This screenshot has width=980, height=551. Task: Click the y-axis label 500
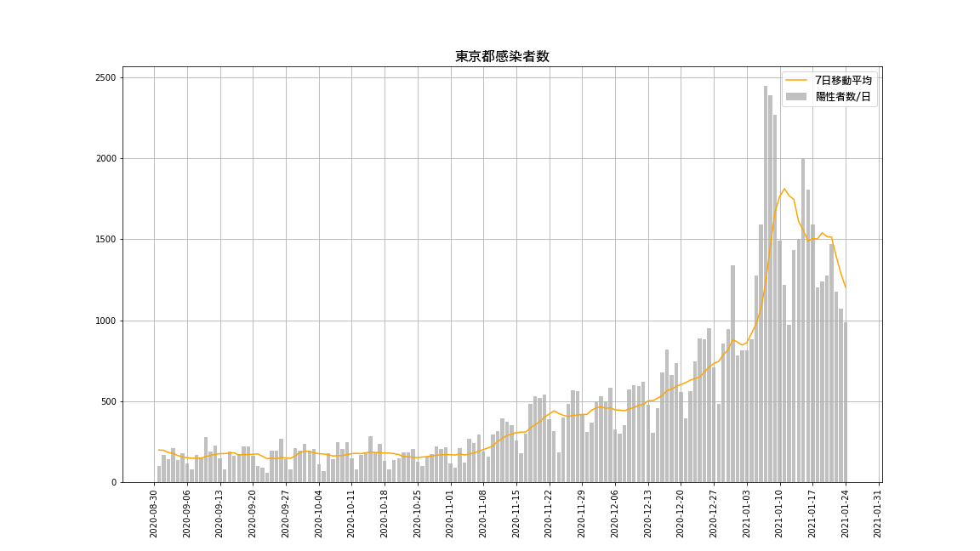(109, 401)
